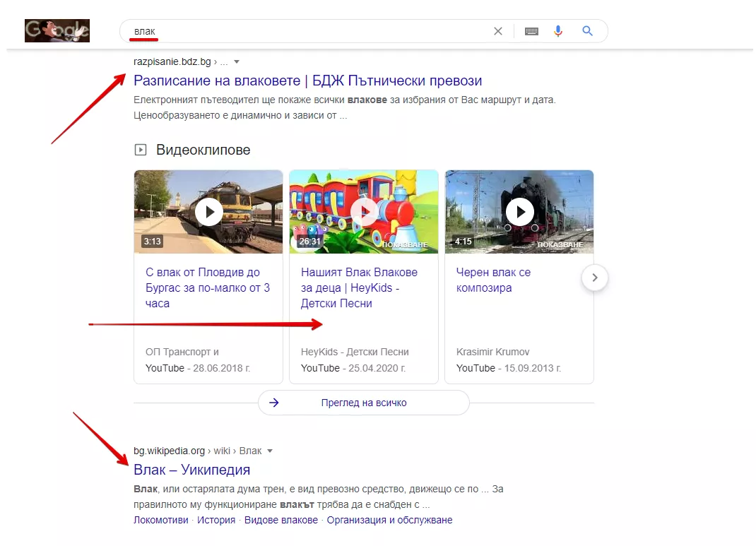Open Черен влак се композира title
Image resolution: width=756 pixels, height=546 pixels.
click(493, 280)
